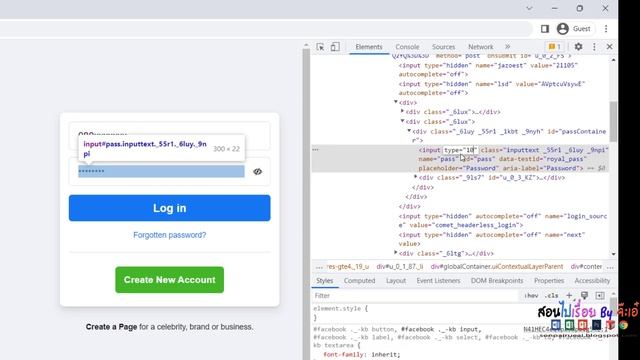The image size is (640, 360).
Task: Select breadcrumb div#globalContainer
Action: click(x=496, y=267)
